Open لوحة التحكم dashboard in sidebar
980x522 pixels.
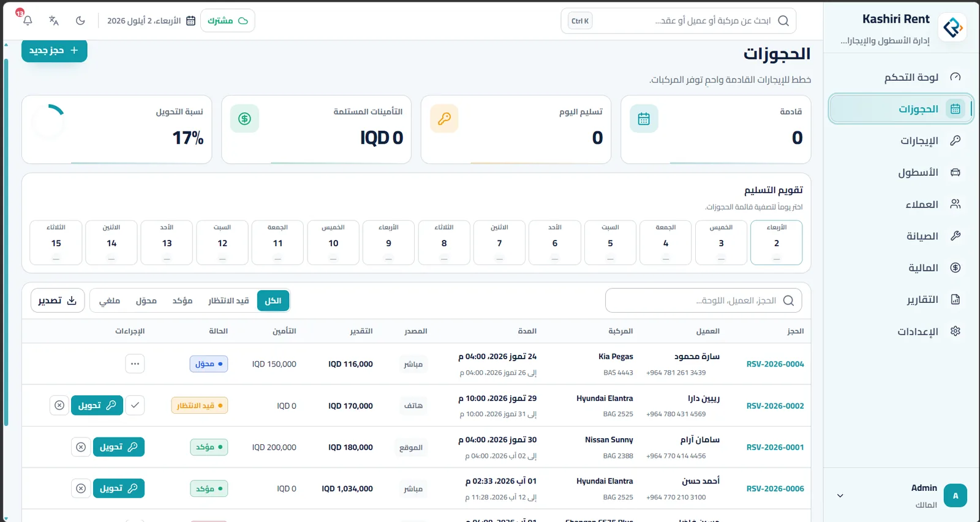pyautogui.click(x=900, y=77)
